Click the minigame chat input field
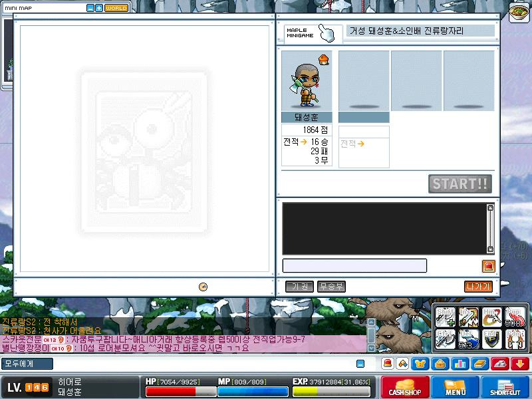Screen dimensions: 532x399 coord(354,265)
